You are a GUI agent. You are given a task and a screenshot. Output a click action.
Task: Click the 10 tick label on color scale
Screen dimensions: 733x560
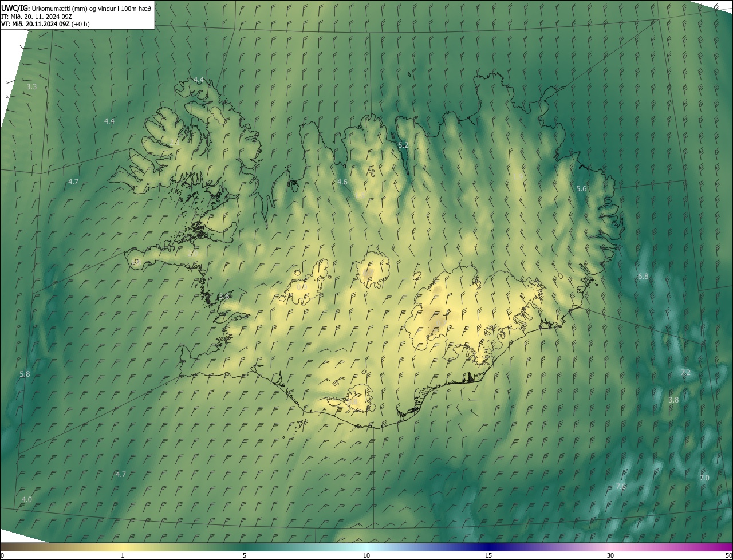point(366,556)
